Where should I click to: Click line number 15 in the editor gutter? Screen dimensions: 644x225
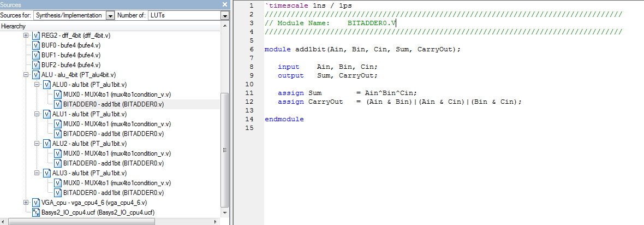(249, 128)
